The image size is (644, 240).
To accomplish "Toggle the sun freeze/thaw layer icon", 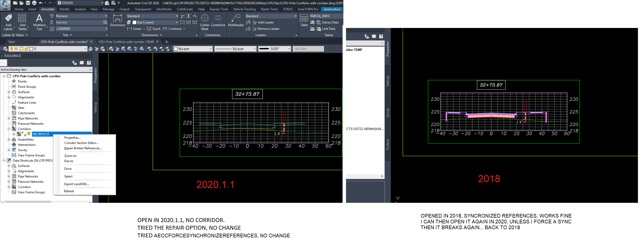I will pos(16,49).
